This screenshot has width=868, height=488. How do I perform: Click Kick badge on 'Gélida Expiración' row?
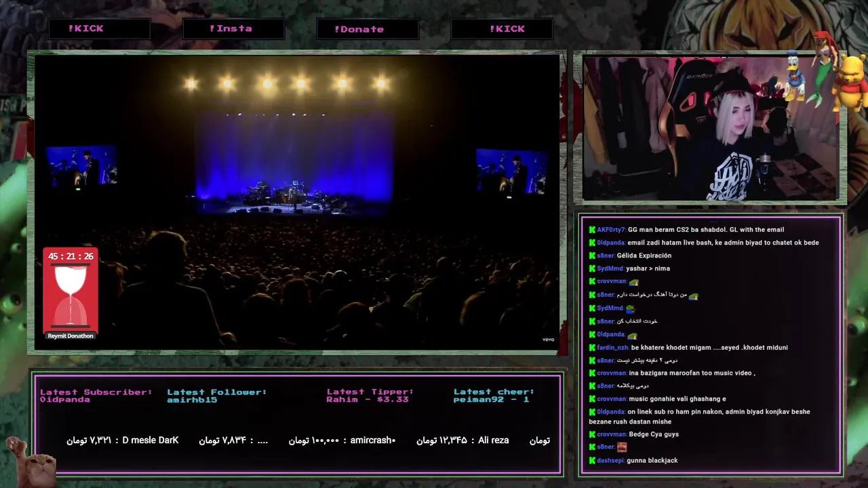tap(592, 256)
